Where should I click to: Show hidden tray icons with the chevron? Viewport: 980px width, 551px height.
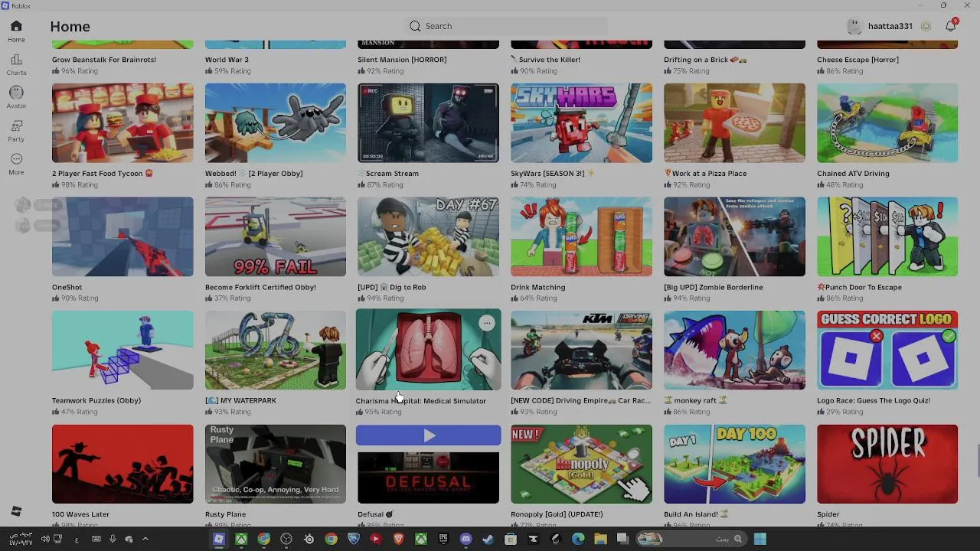(145, 539)
